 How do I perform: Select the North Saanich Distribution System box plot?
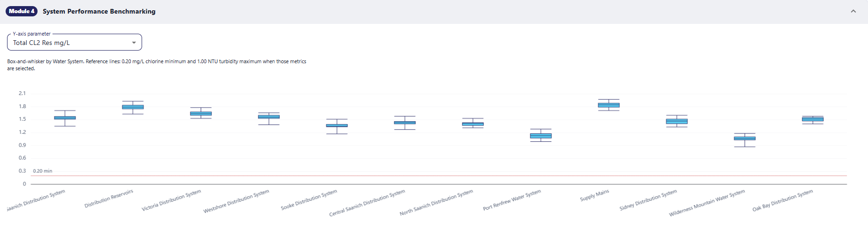click(473, 124)
